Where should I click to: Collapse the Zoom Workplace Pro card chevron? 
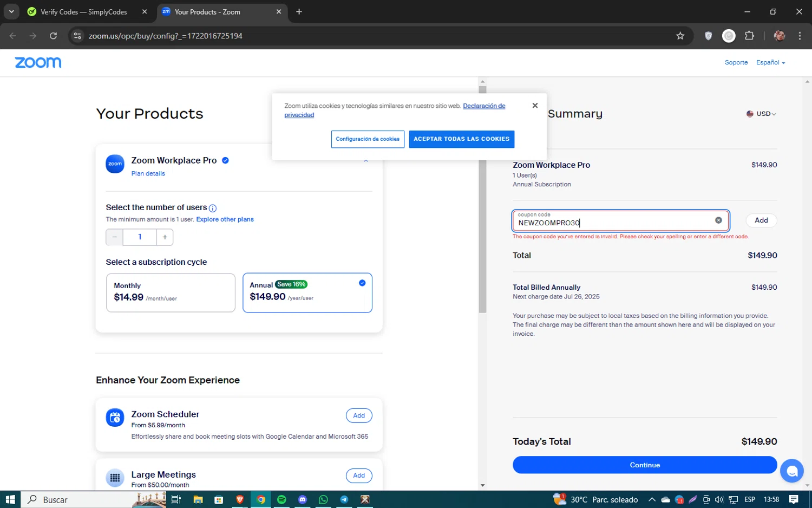(x=366, y=161)
